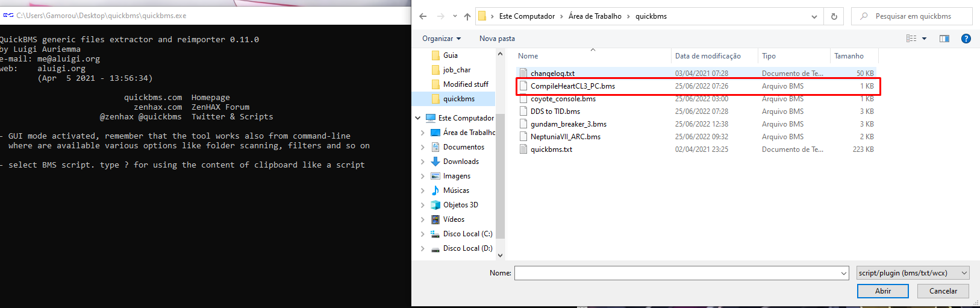Screen dimensions: 980x308
Task: Open recent locations chevron beside forward arrow
Action: point(455,16)
